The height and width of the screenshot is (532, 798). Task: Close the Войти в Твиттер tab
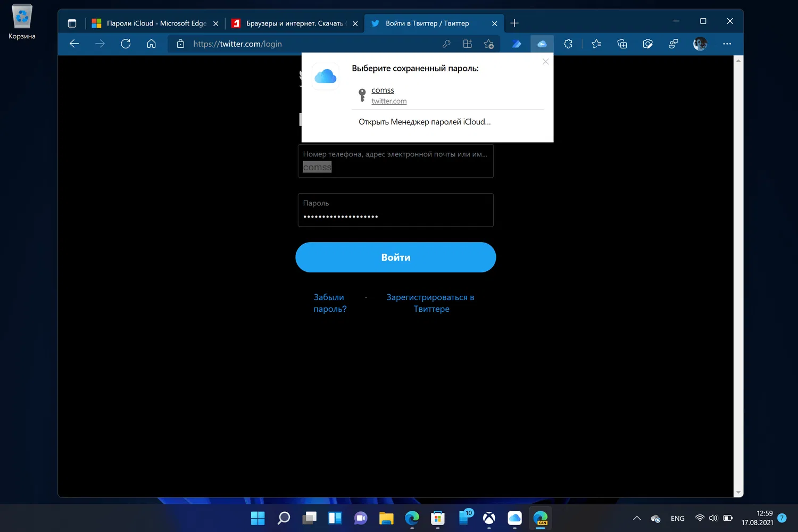pyautogui.click(x=494, y=23)
